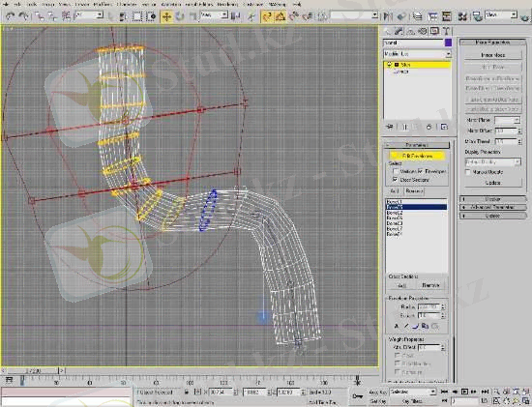Image resolution: width=532 pixels, height=407 pixels.
Task: Toggle the Cross Sections checkbox
Action: tap(396, 180)
